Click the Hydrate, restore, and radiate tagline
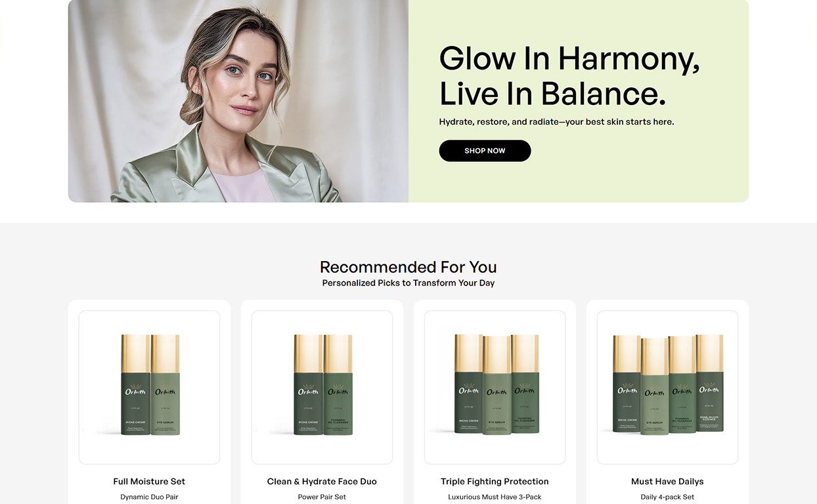 tap(556, 121)
